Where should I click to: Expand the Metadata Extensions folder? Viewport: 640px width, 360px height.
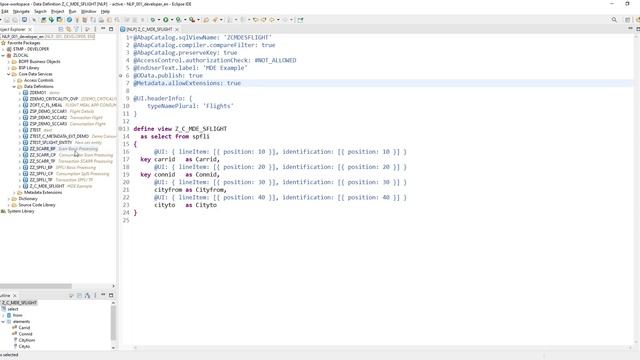point(14,192)
